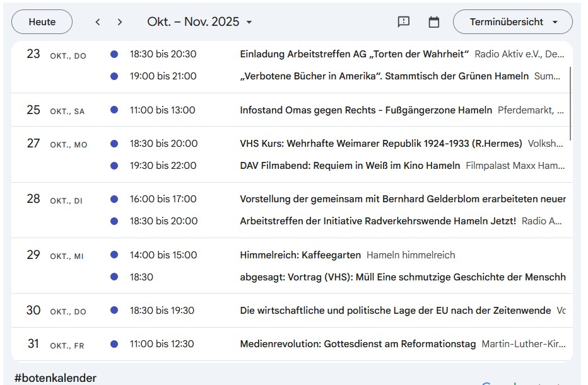Open the cancelled Vortrag (VHS) Müll event
Image resolution: width=588 pixels, height=385 pixels.
(402, 277)
